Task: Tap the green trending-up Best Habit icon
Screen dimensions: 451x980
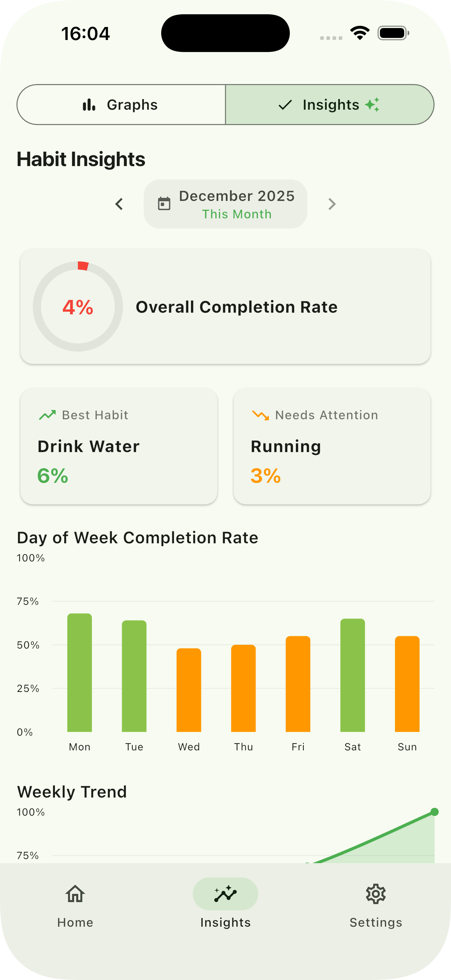Action: (x=47, y=415)
